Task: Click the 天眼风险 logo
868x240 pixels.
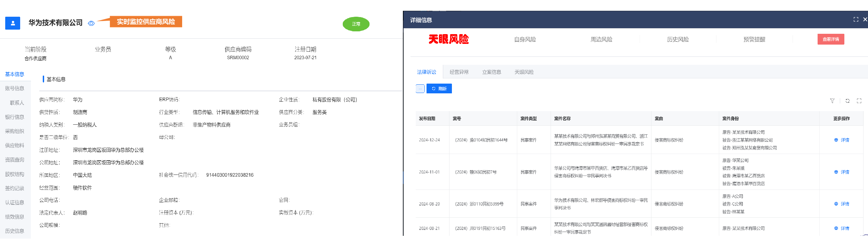Action: click(448, 39)
